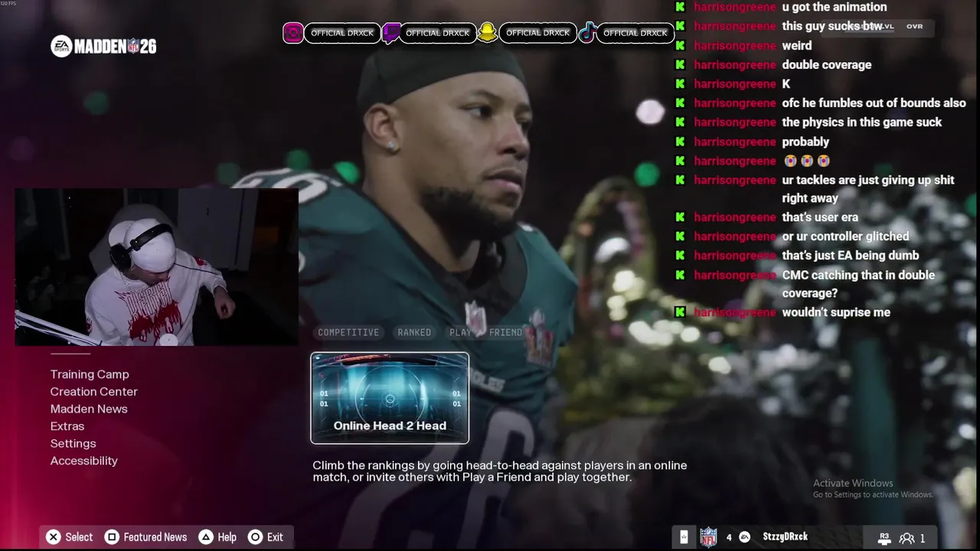Click the Twitch icon in the overlay
The width and height of the screenshot is (980, 551).
390,33
